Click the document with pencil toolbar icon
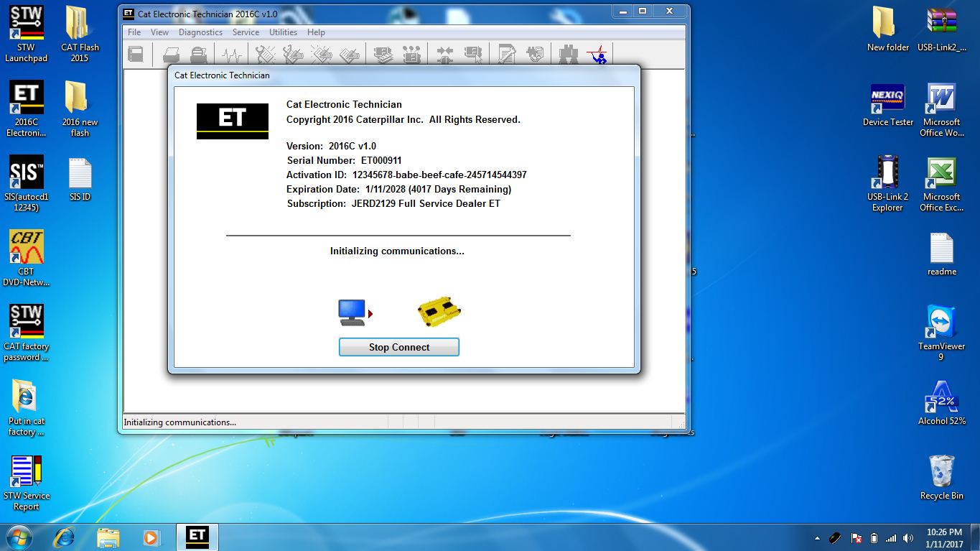The width and height of the screenshot is (980, 551). tap(507, 55)
